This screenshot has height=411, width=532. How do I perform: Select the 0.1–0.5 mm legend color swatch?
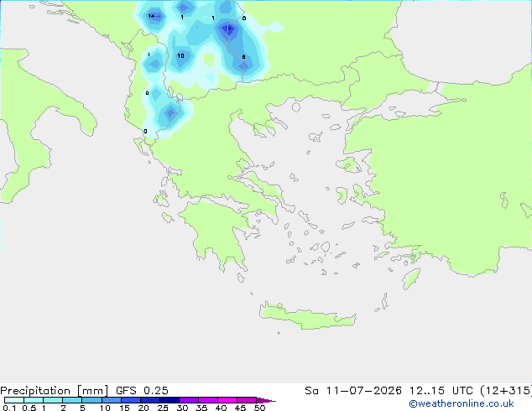click(x=14, y=400)
